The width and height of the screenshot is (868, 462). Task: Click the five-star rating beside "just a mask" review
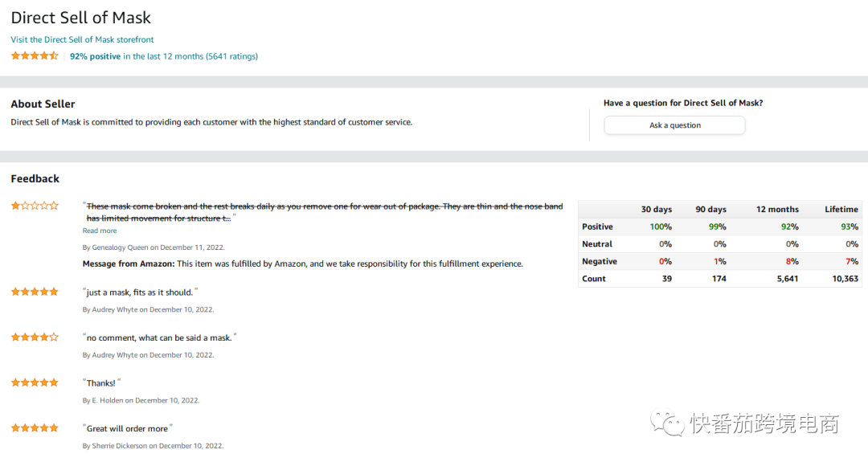[35, 292]
